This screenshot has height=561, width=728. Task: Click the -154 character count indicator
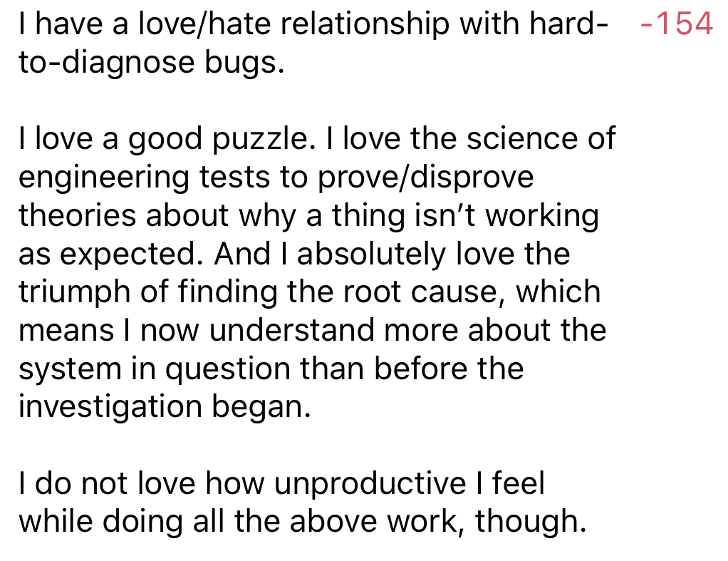tap(676, 25)
